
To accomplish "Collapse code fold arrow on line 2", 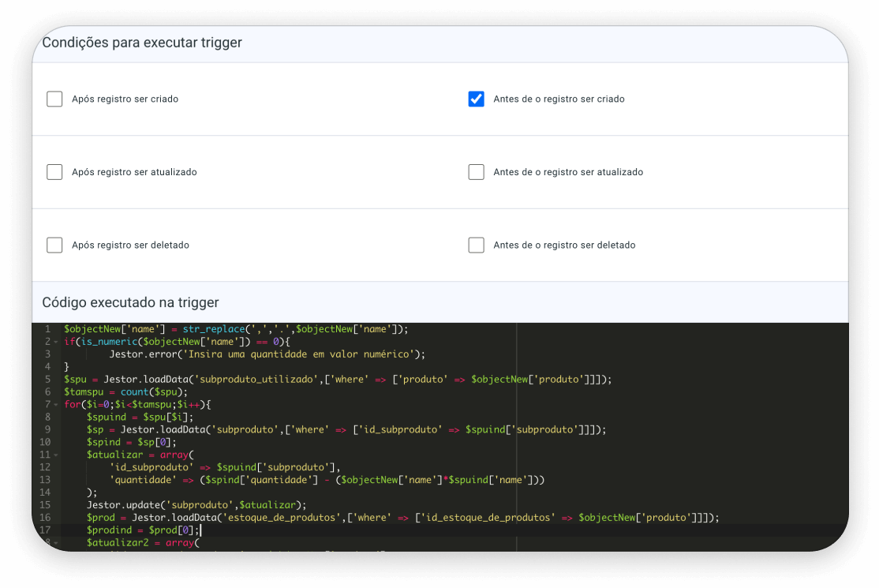I will [55, 342].
